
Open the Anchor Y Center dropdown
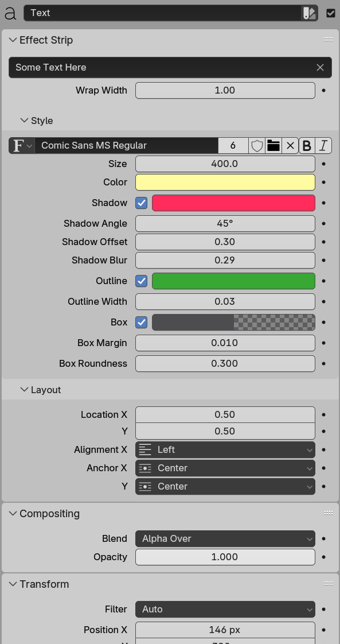225,487
